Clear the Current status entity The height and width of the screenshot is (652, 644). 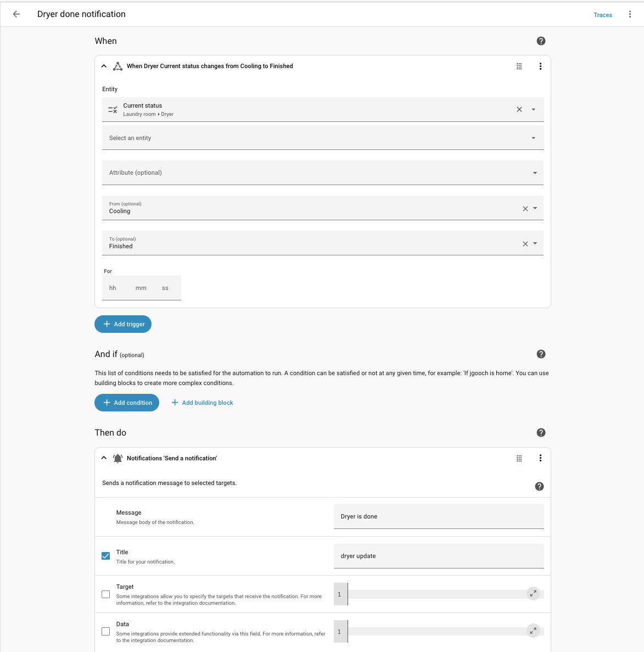(519, 109)
